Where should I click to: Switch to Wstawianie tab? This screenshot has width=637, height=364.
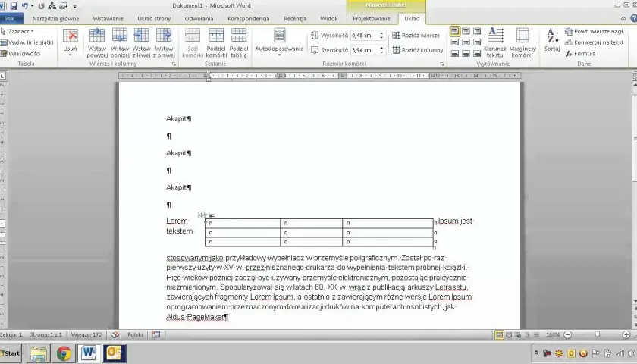[x=108, y=19]
